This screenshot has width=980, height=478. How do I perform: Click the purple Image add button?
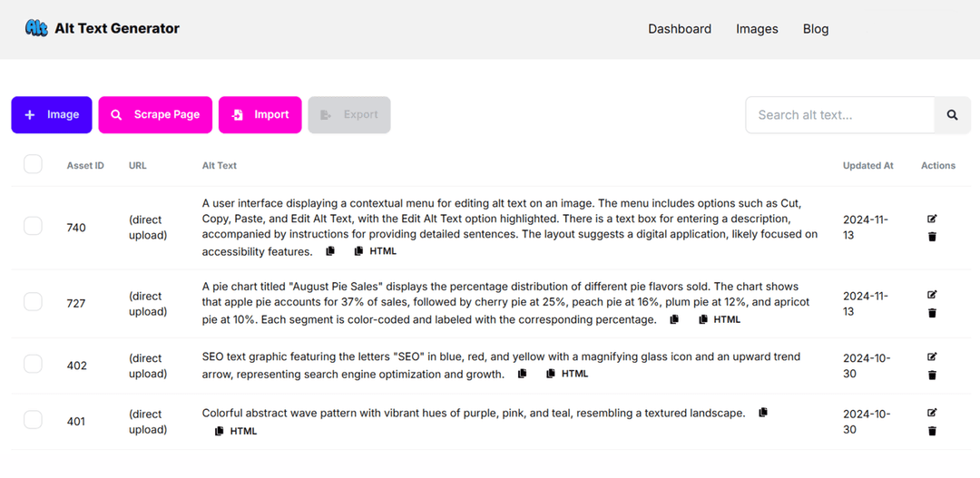[52, 115]
